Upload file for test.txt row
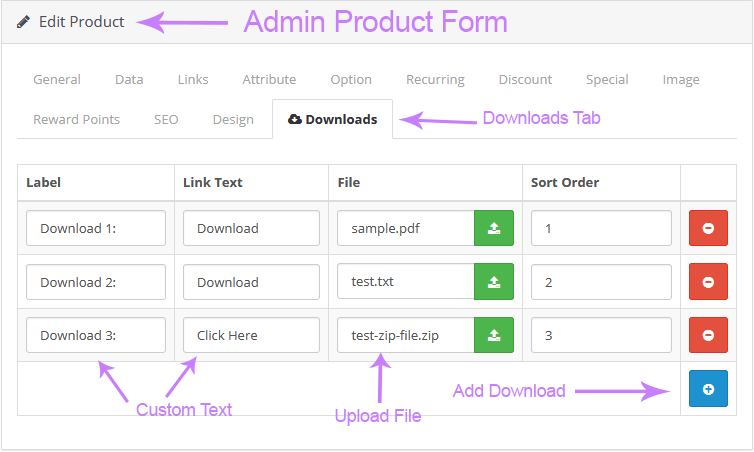 click(x=494, y=282)
